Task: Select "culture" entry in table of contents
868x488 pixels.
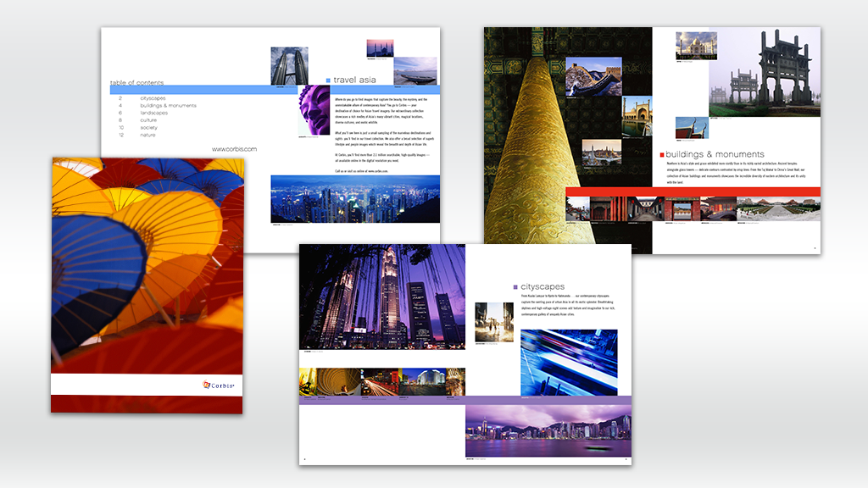Action: [147, 120]
